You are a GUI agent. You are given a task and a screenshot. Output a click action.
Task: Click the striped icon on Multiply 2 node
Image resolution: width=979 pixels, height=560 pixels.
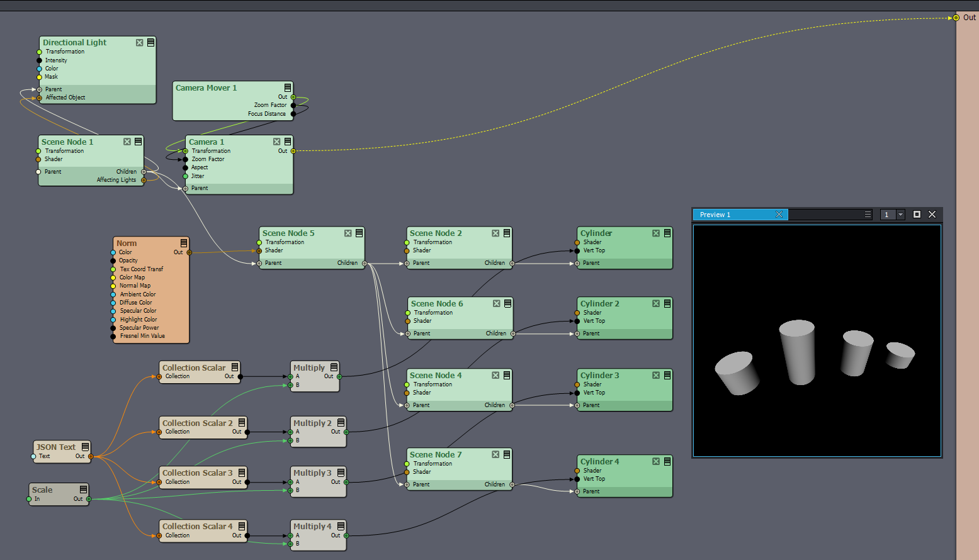(341, 423)
